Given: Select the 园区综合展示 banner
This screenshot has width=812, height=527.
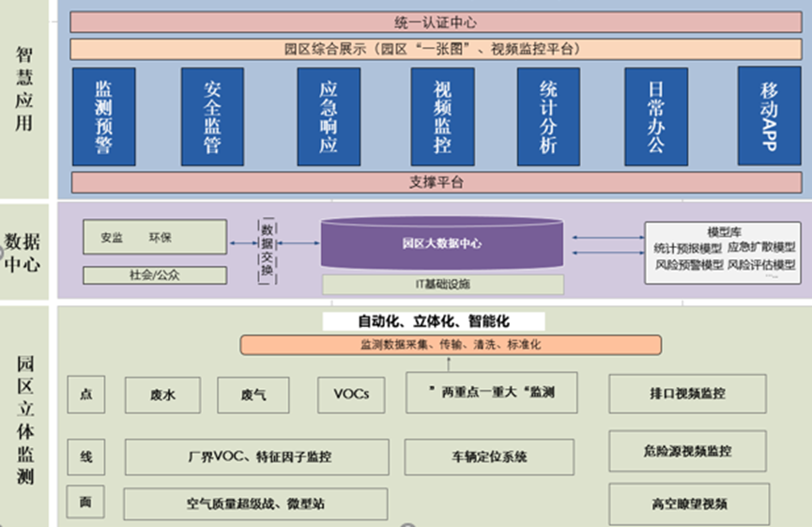Looking at the screenshot, I should (x=436, y=49).
